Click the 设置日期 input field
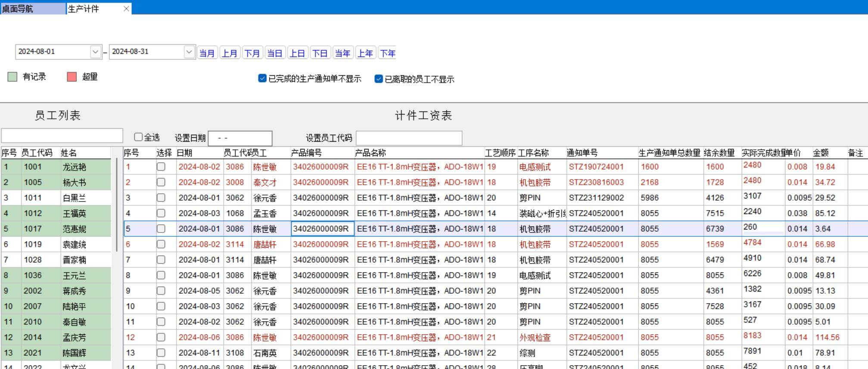This screenshot has width=868, height=369. 240,138
